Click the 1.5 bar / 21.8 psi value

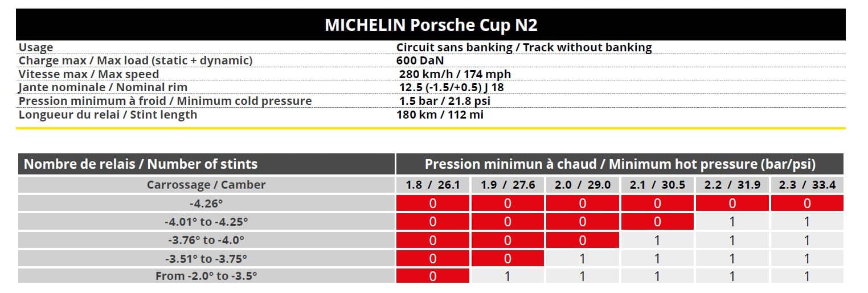pos(445,101)
